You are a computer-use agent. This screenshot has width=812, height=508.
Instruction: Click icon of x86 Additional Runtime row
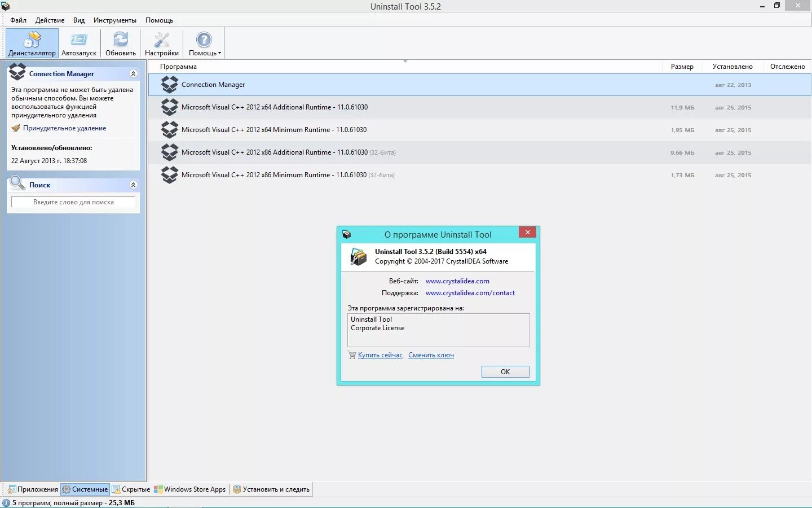tap(169, 152)
